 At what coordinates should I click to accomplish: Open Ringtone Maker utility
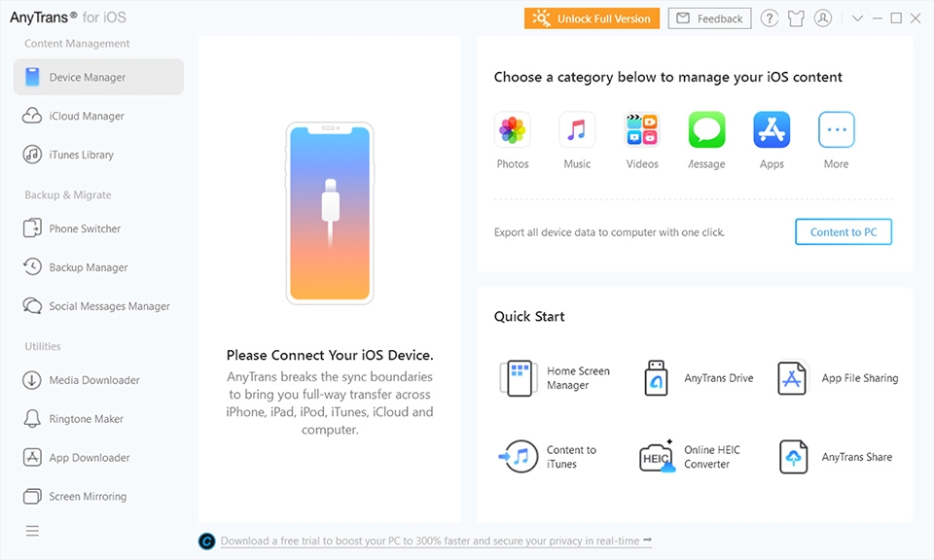click(98, 418)
